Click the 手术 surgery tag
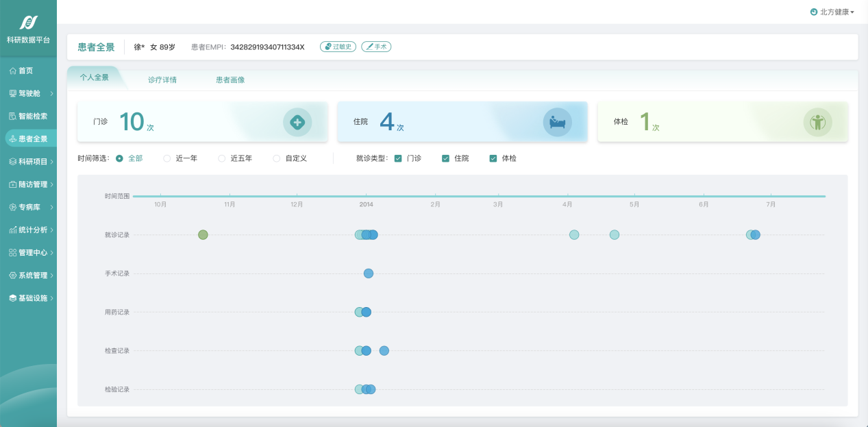 coord(376,47)
